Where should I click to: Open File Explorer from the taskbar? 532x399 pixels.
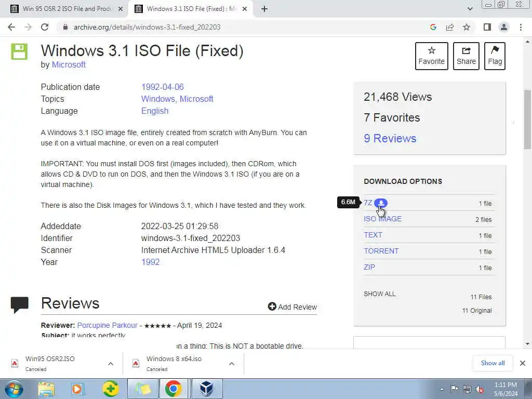[x=46, y=389]
